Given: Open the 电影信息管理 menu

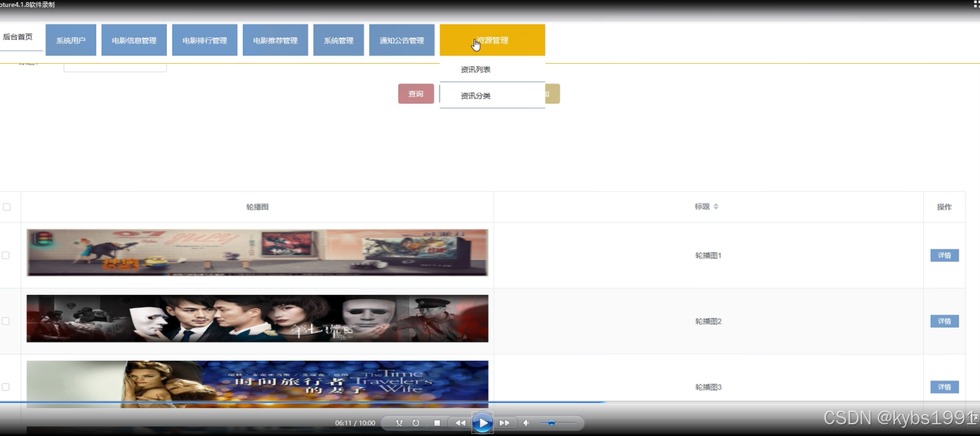Looking at the screenshot, I should tap(134, 40).
